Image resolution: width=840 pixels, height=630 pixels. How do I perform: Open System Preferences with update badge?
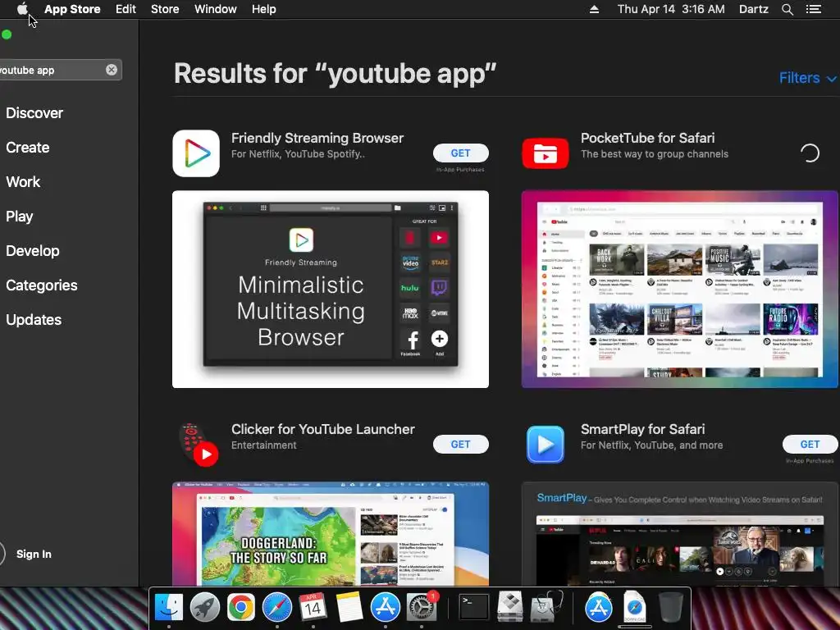point(422,608)
